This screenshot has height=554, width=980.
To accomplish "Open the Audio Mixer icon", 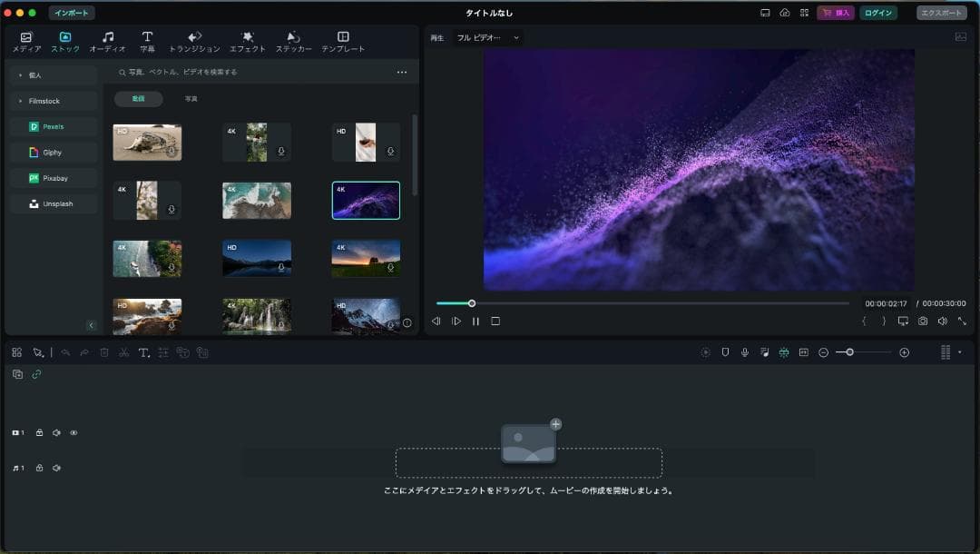I will point(764,352).
